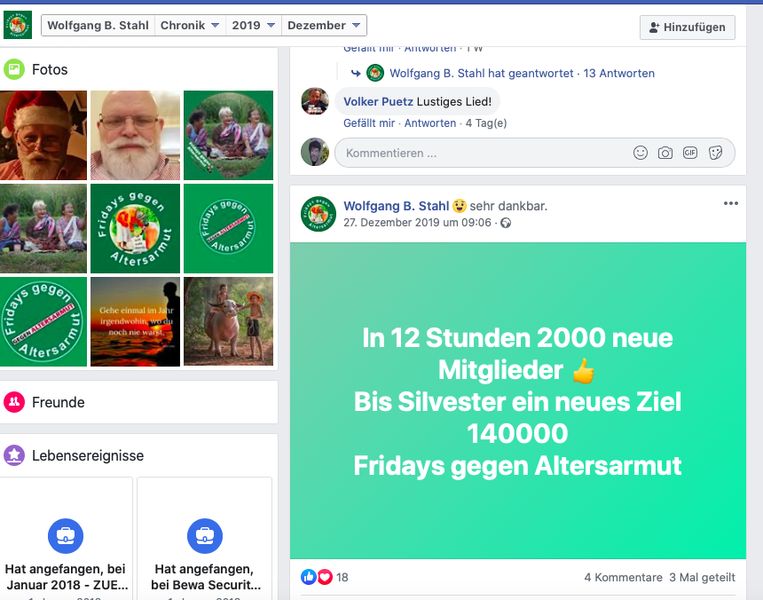The width and height of the screenshot is (763, 600).
Task: Expand the 2019 year dropdown
Action: pos(254,25)
